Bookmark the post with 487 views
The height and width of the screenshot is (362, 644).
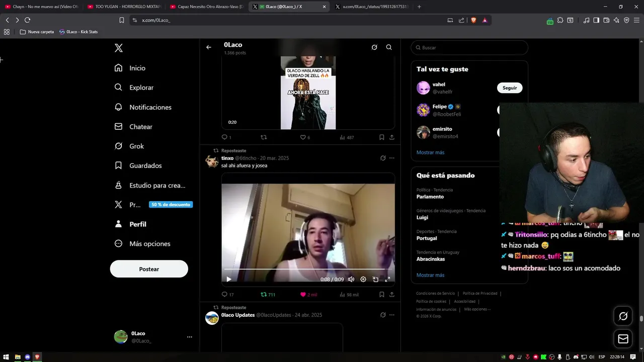(381, 137)
